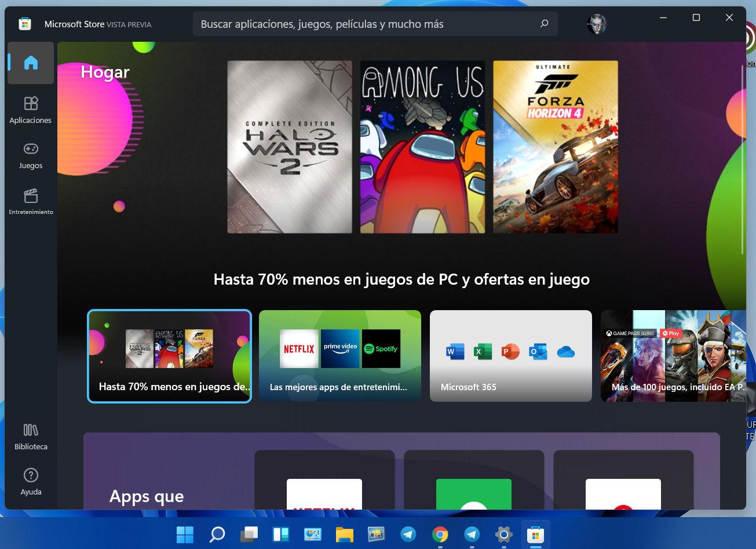756x549 pixels.
Task: Open the Windows Start menu
Action: coord(185,534)
